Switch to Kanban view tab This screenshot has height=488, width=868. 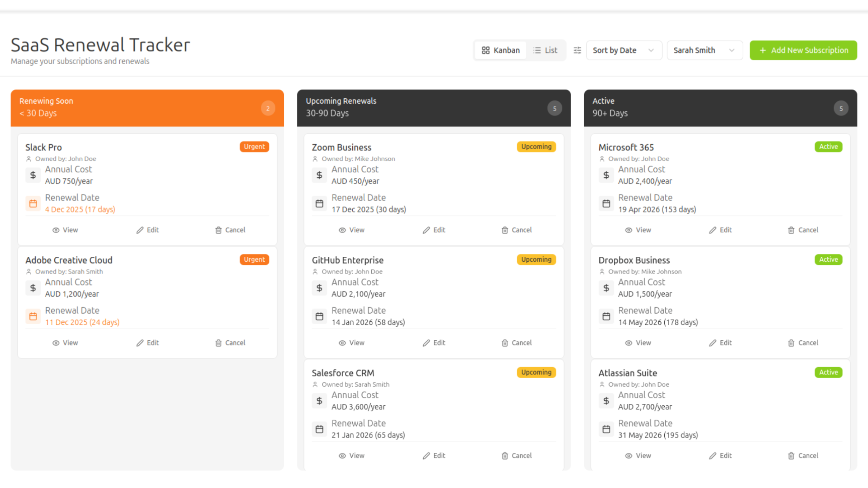click(501, 50)
